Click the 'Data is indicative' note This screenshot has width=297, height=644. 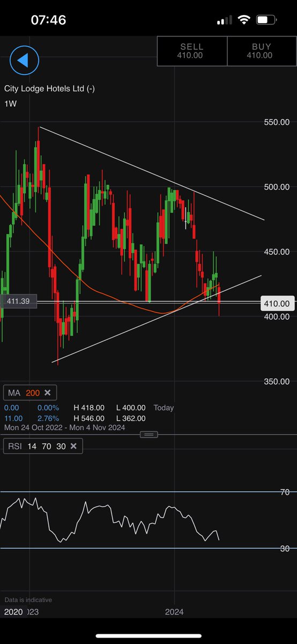28,599
